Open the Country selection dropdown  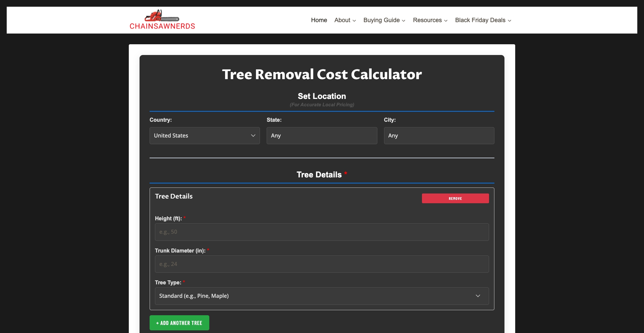(205, 135)
